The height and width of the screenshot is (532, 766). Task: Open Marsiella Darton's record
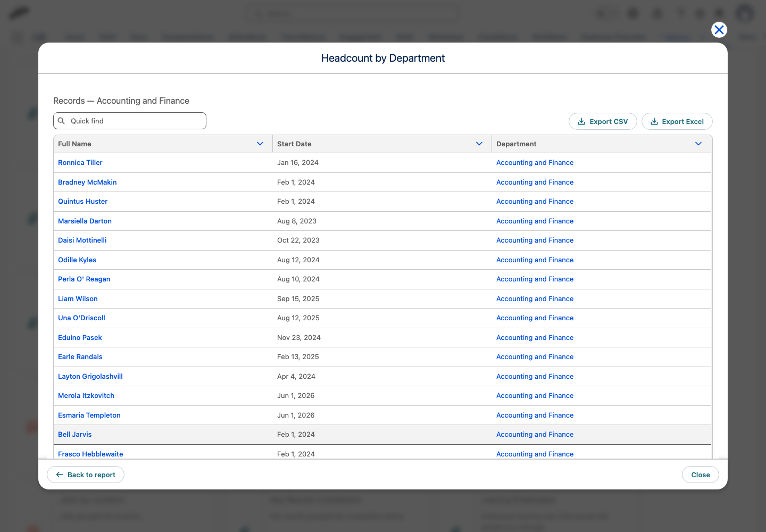click(85, 221)
